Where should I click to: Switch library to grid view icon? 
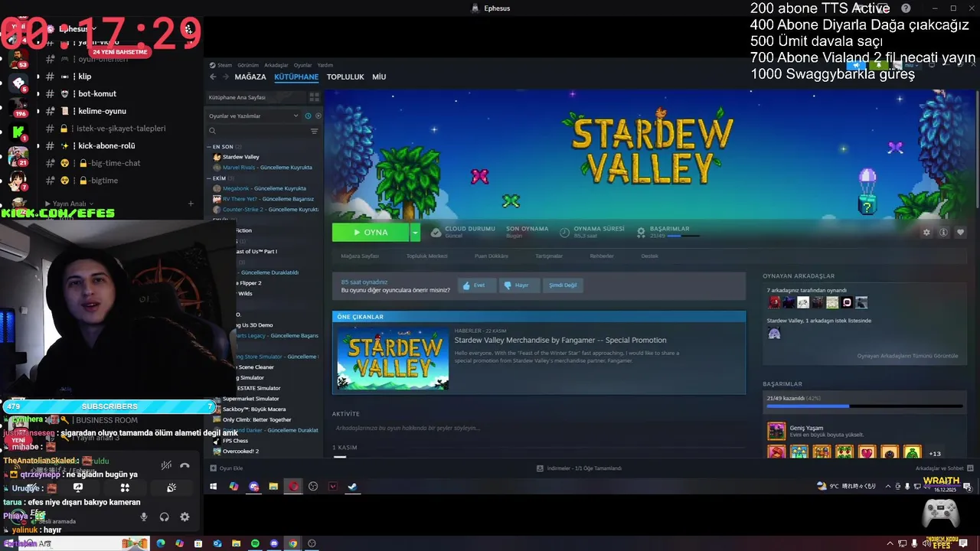point(314,97)
